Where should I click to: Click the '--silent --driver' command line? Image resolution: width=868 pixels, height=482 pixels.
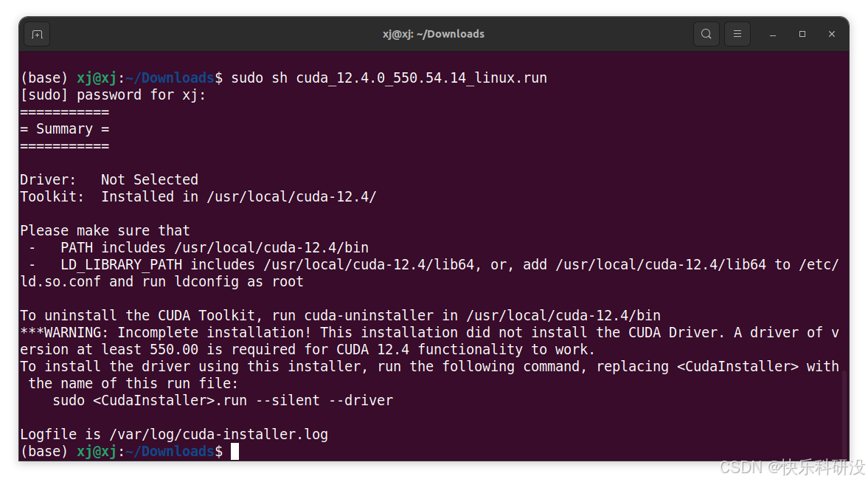(223, 401)
